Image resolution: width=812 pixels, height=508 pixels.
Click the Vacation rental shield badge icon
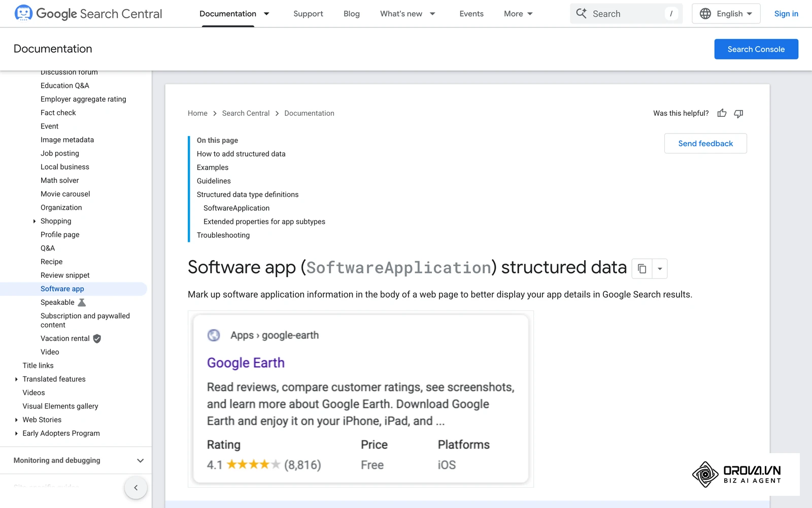click(97, 338)
